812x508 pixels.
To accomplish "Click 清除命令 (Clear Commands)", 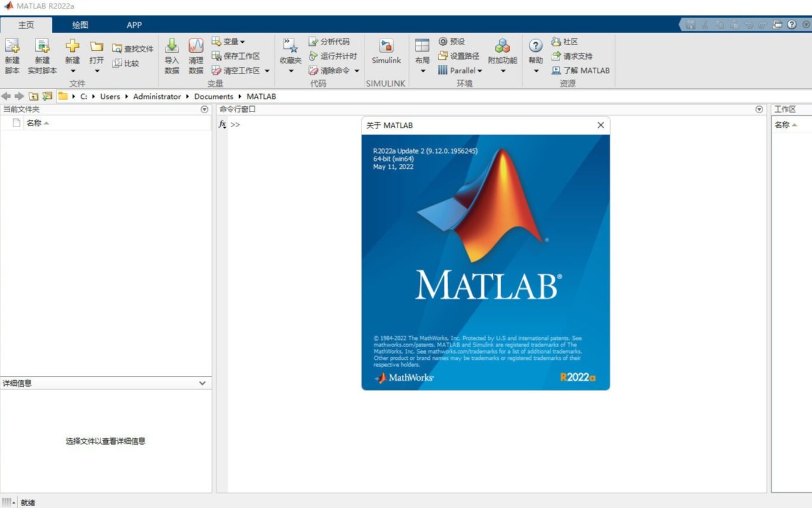I will 329,71.
